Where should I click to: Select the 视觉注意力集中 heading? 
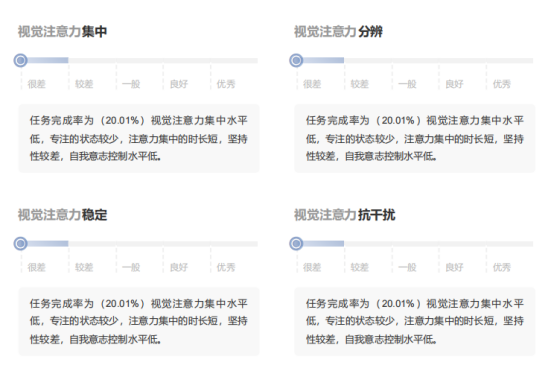[x=62, y=31]
